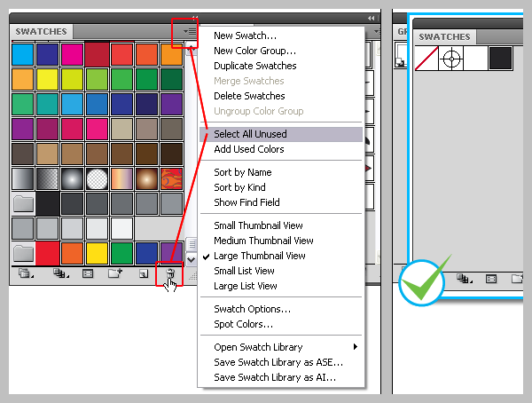Pick the darkest brown swatch
Screen dimensions: 532x403
pos(171,154)
